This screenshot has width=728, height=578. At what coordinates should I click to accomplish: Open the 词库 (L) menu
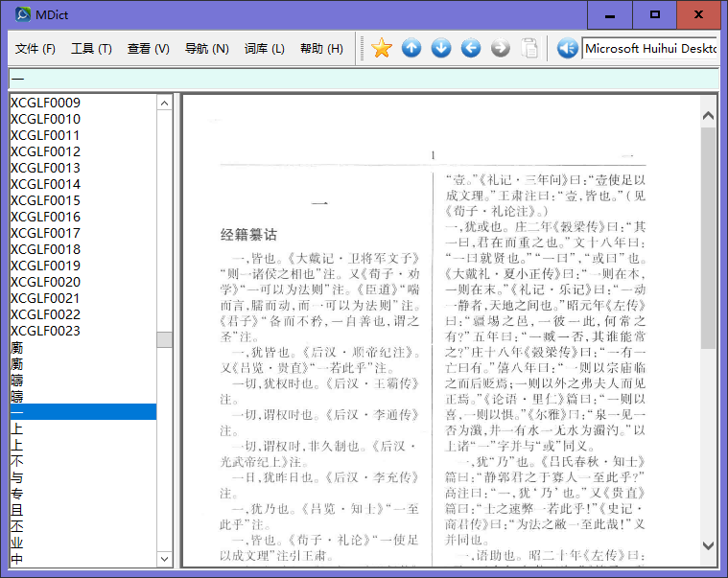tap(264, 49)
